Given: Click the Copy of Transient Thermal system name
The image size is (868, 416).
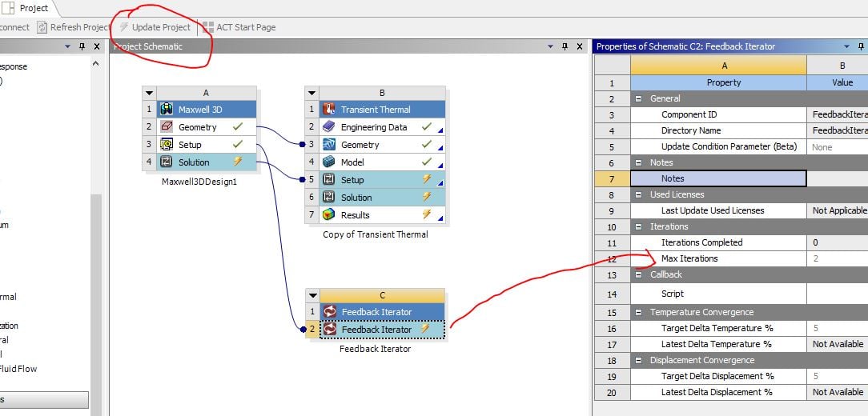Looking at the screenshot, I should click(x=376, y=234).
